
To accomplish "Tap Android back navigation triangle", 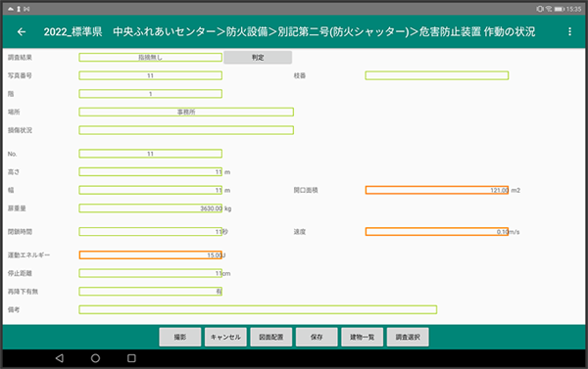I will 59,358.
